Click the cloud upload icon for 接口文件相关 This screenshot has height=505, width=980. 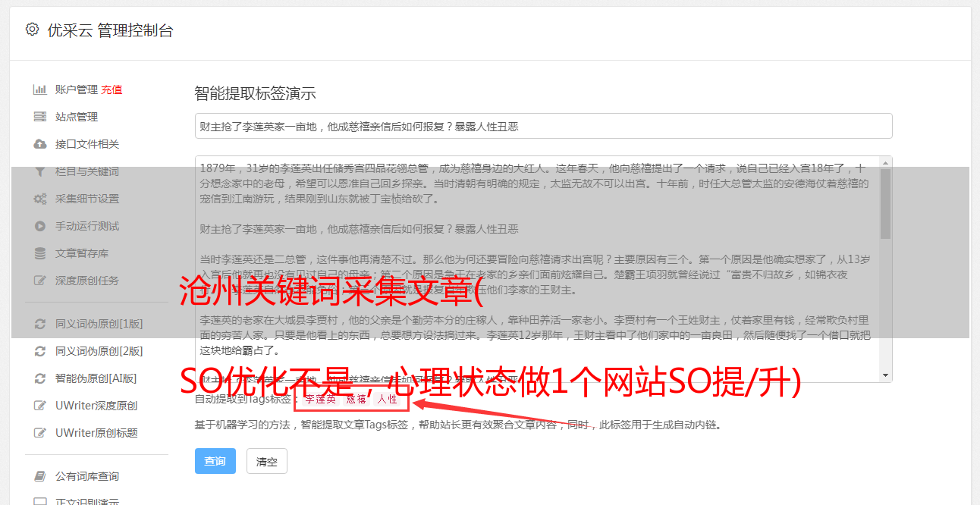point(40,144)
